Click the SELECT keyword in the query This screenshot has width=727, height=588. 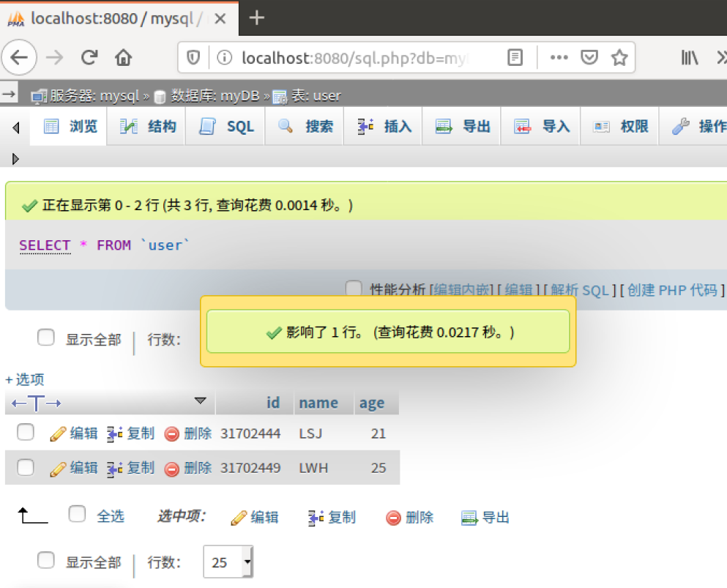pyautogui.click(x=45, y=245)
